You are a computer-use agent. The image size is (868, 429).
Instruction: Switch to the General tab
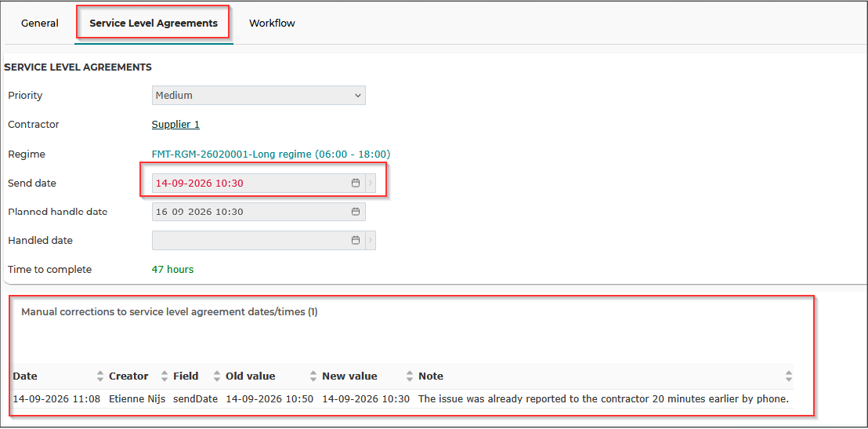click(40, 24)
